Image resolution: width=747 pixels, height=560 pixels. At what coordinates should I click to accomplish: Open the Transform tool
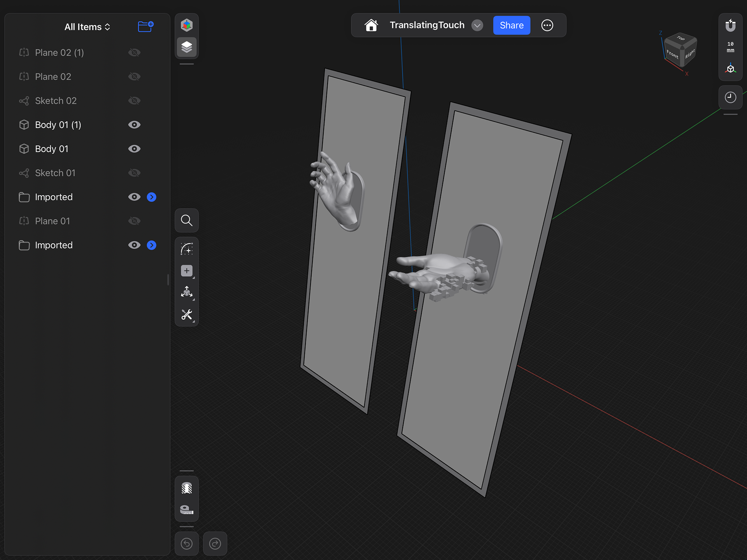[x=187, y=292]
